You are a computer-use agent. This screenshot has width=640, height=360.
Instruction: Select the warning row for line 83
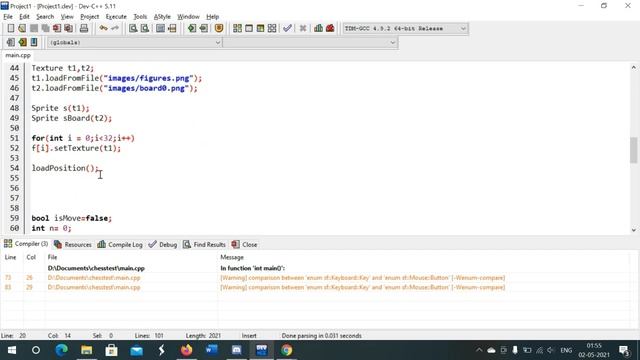tap(316, 287)
